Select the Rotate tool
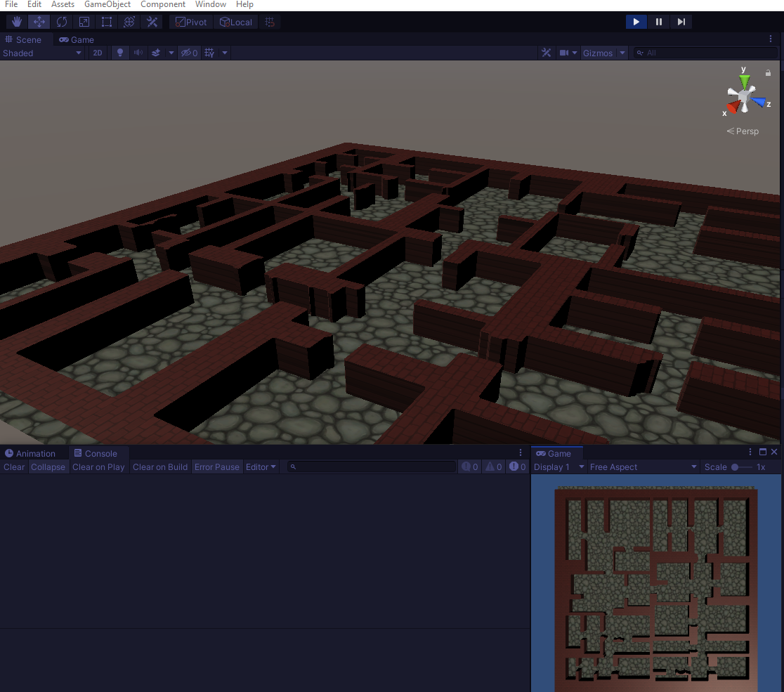Screen dimensions: 784x692 (x=62, y=22)
